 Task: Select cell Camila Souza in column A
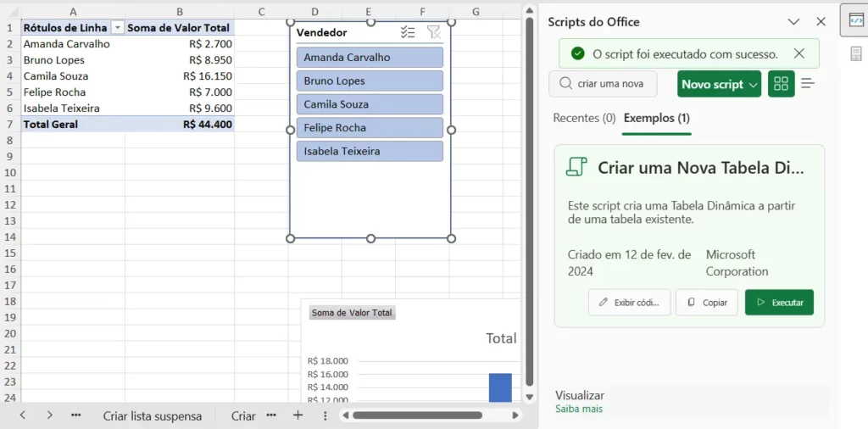(x=73, y=75)
